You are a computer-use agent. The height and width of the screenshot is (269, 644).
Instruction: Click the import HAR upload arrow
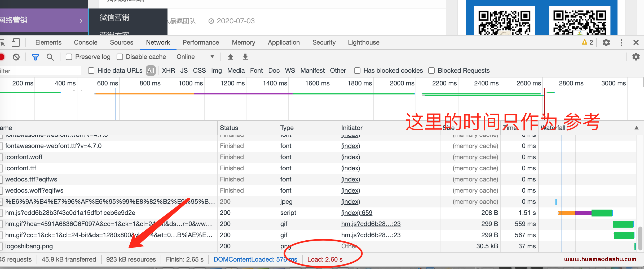point(231,57)
